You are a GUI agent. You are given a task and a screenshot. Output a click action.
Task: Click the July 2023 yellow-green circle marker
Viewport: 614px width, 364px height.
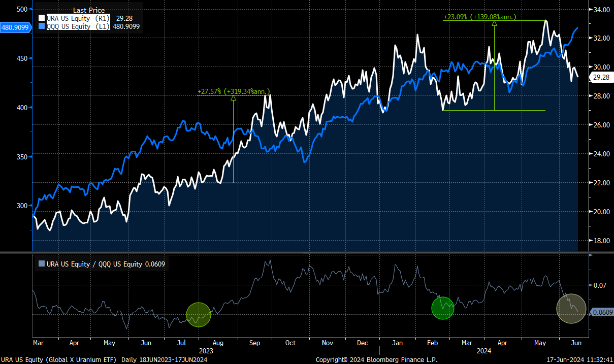(198, 315)
